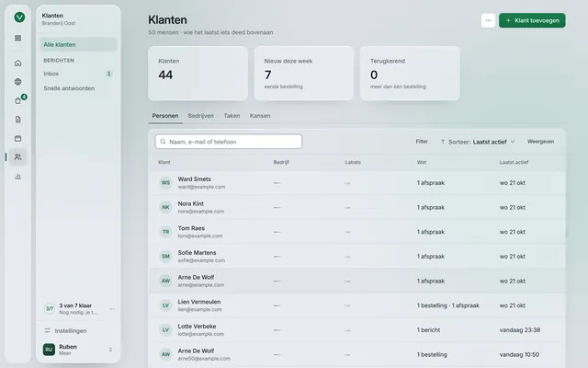The height and width of the screenshot is (368, 588).
Task: Click the 3/7 progress ring
Action: [49, 309]
